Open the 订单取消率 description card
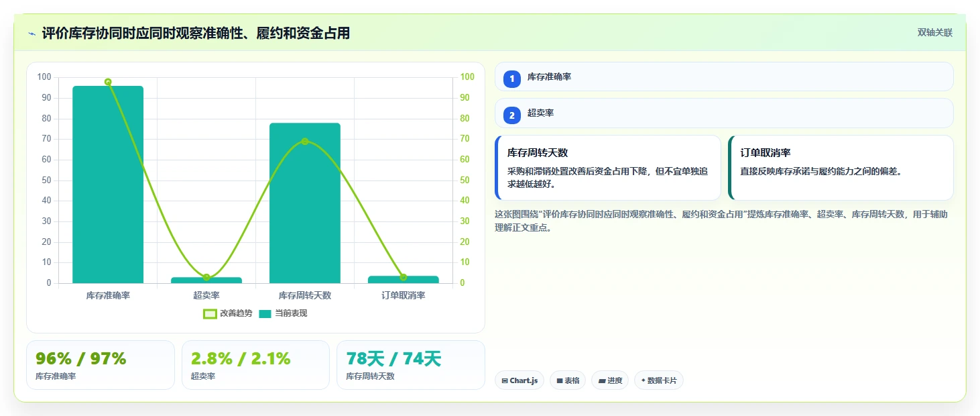Screen dimensions: 980x416 [841, 168]
